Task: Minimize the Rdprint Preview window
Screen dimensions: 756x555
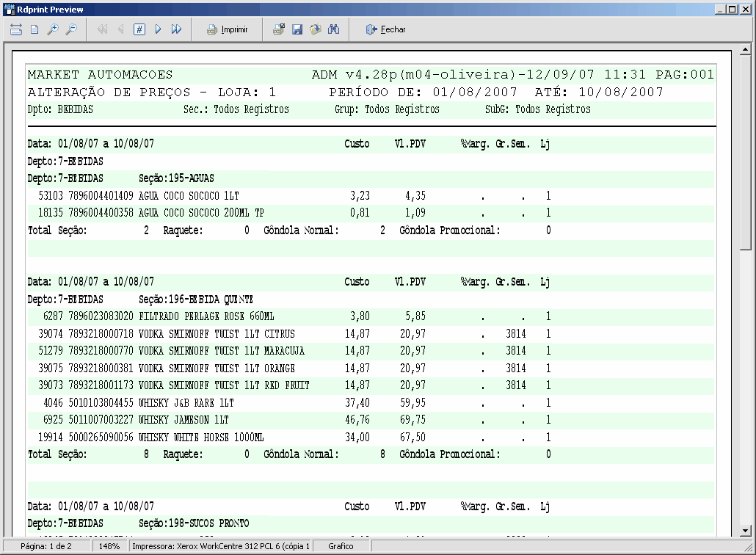Action: (x=720, y=9)
